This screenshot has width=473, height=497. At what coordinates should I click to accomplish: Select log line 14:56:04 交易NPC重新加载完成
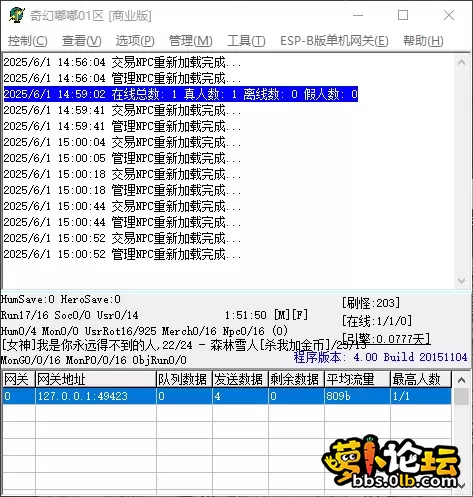pyautogui.click(x=122, y=62)
